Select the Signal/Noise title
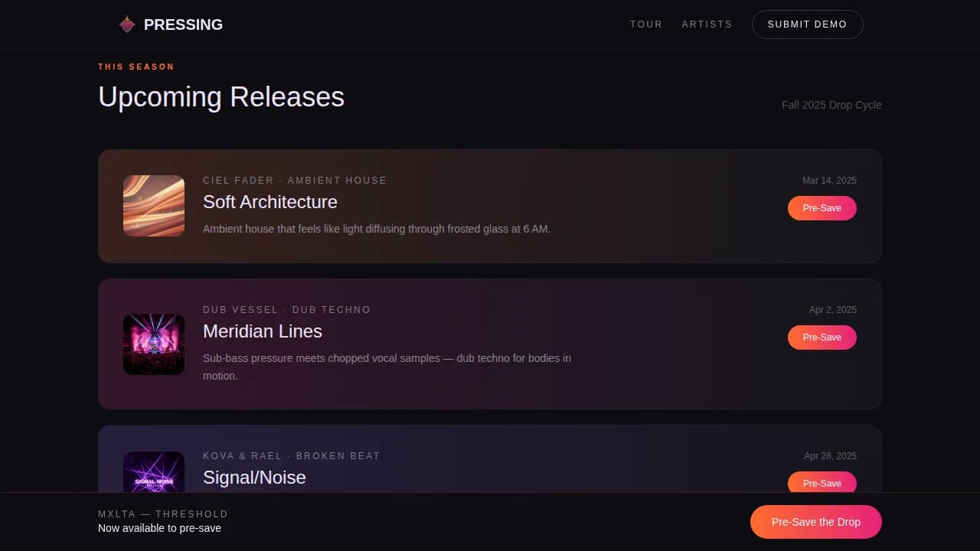 (x=253, y=477)
